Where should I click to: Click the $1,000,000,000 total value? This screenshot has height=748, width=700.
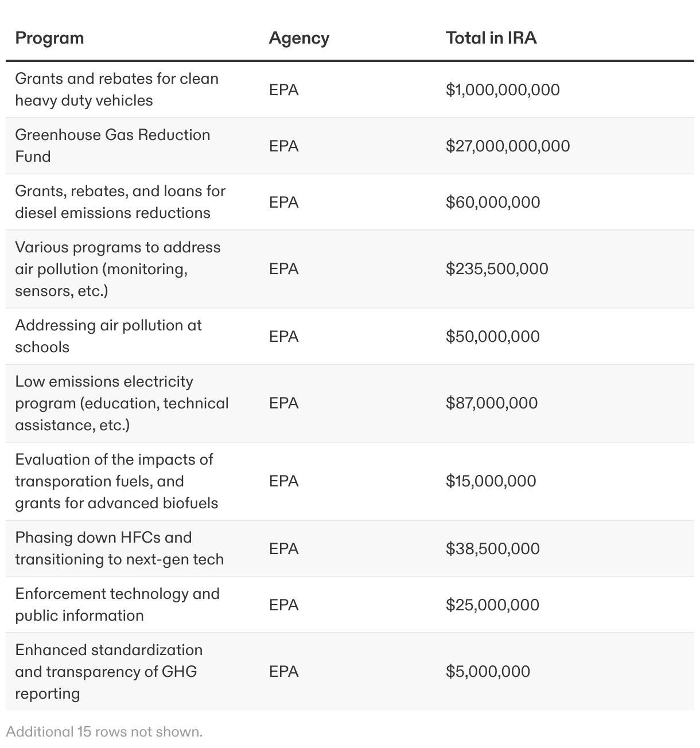coord(503,89)
